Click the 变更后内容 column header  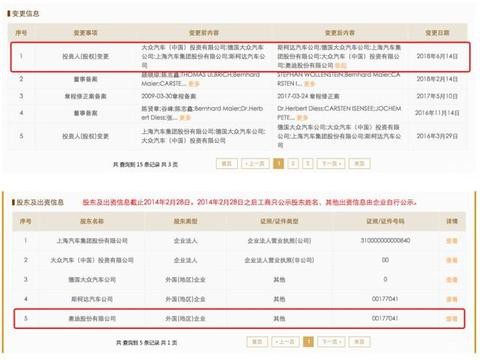tap(340, 33)
